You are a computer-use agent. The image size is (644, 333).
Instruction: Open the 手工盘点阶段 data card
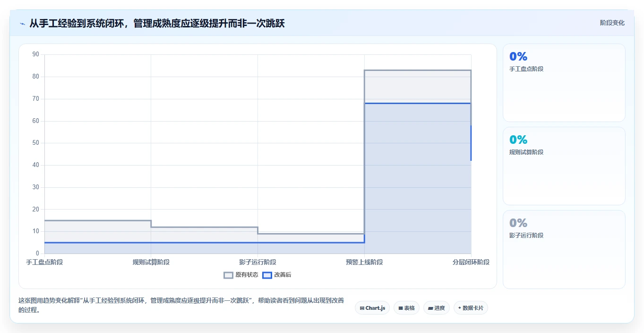coord(564,83)
